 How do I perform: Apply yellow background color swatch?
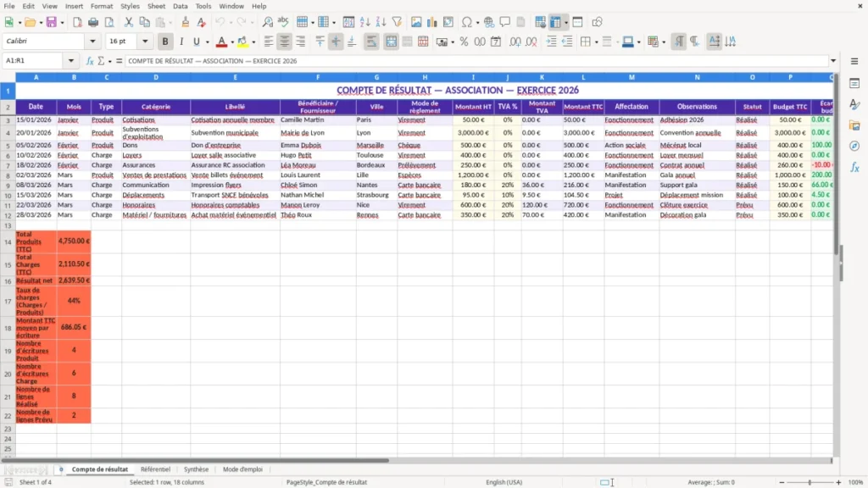(x=242, y=42)
